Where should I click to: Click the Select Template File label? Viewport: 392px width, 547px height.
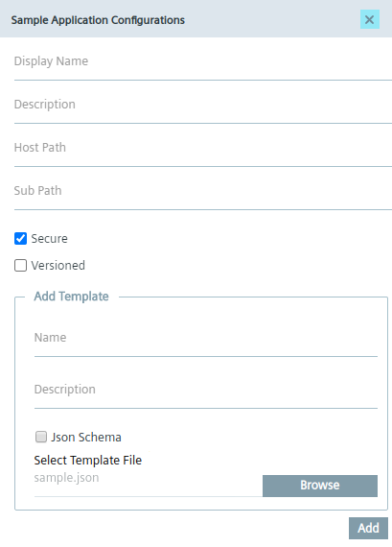88,461
